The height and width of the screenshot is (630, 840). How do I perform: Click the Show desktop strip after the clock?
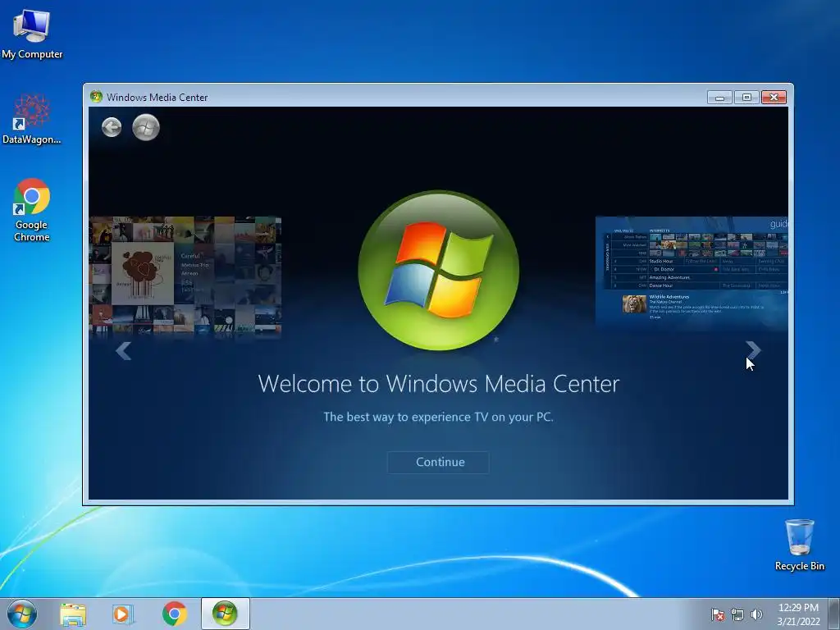click(x=834, y=614)
